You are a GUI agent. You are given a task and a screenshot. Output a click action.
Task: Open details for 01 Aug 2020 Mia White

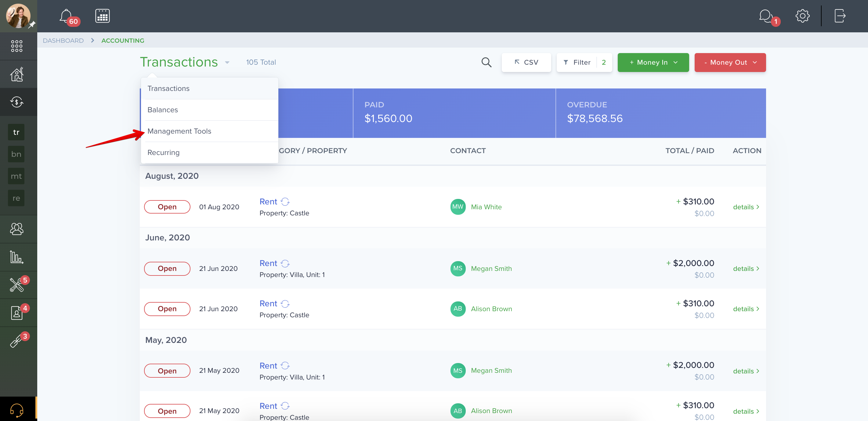coord(746,207)
